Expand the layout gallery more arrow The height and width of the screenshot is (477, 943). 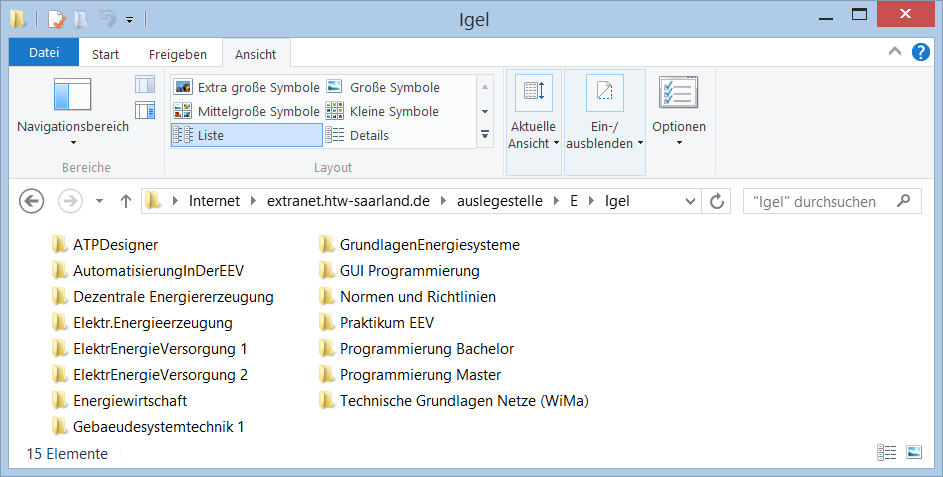pyautogui.click(x=485, y=134)
